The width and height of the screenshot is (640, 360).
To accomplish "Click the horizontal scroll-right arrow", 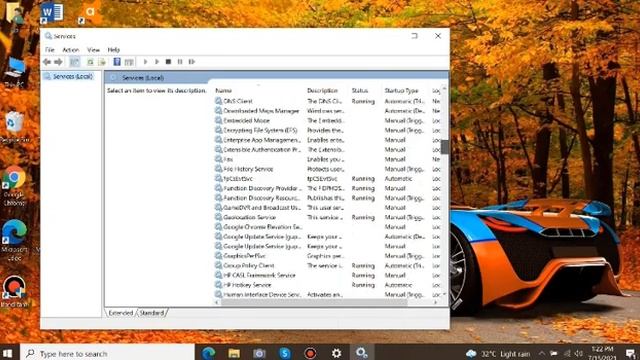I will (436, 302).
